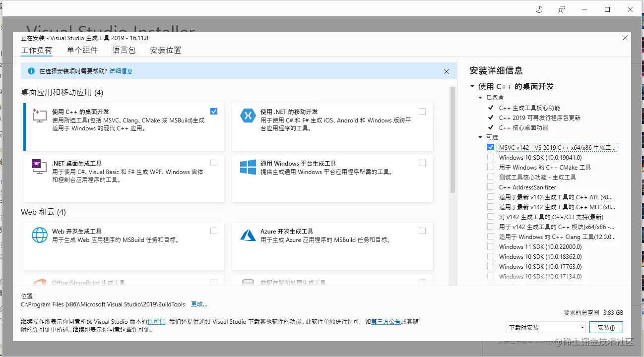The height and width of the screenshot is (357, 644).
Task: Enable C++ MFC for v142 build tools
Action: coord(491,207)
